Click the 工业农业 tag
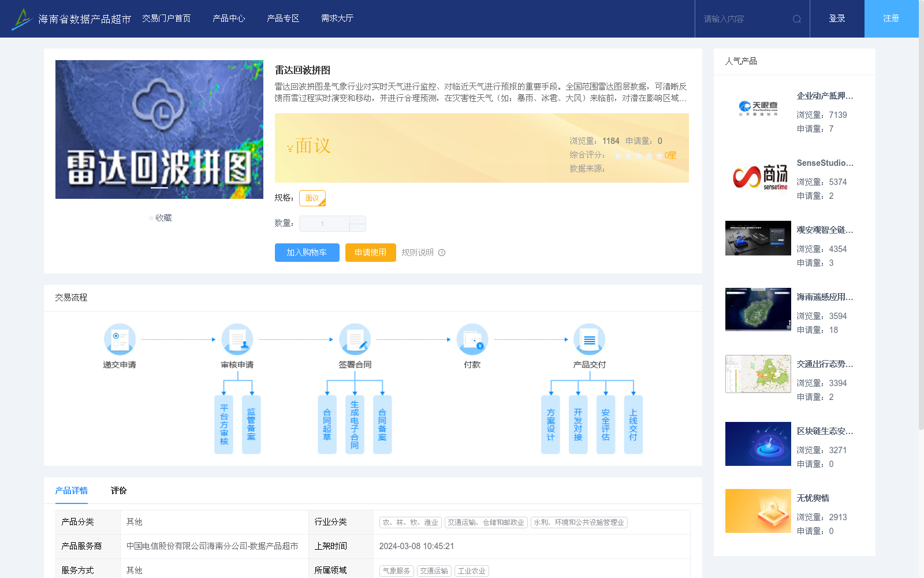 472,571
